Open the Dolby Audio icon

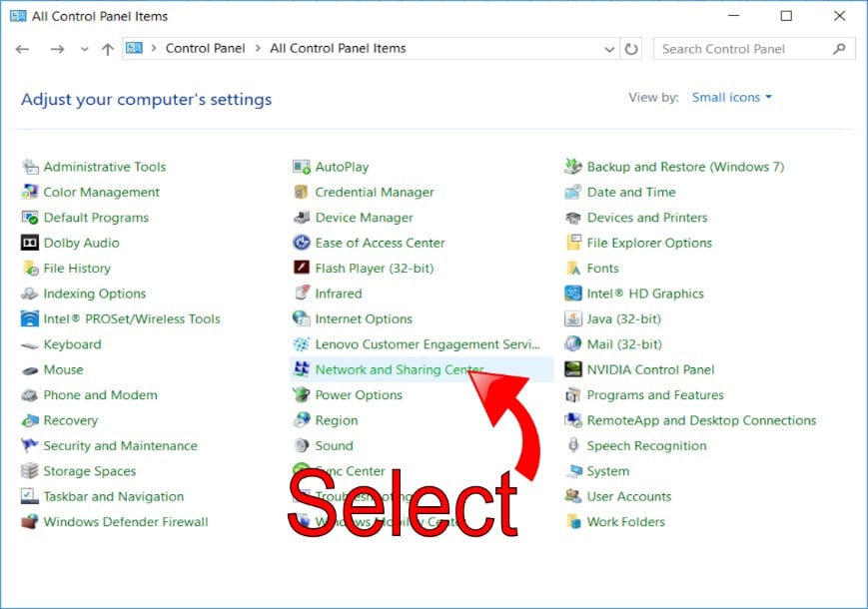point(29,243)
